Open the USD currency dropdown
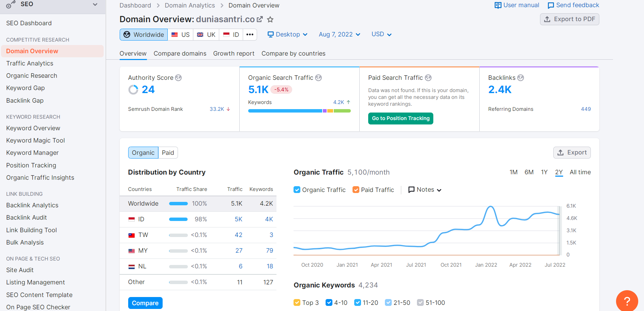The width and height of the screenshot is (644, 311). (381, 34)
